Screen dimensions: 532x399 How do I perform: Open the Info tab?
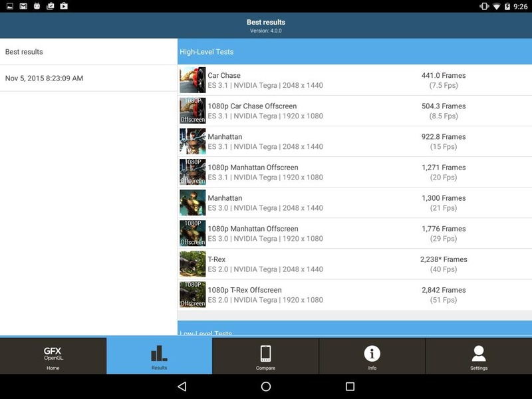[x=372, y=356]
